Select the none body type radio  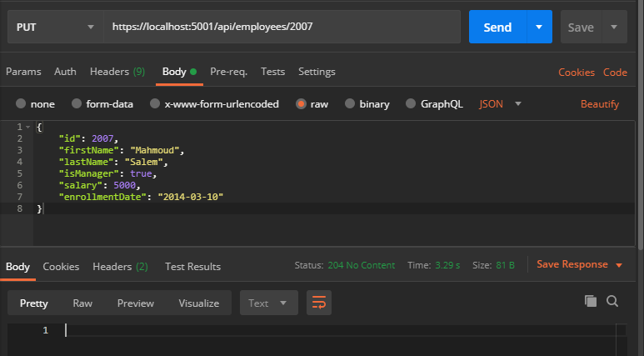tap(21, 103)
